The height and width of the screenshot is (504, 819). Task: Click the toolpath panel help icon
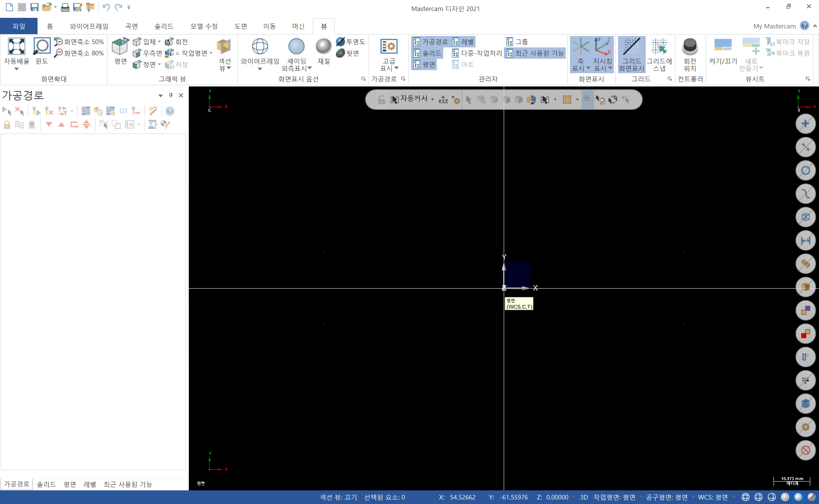point(170,111)
